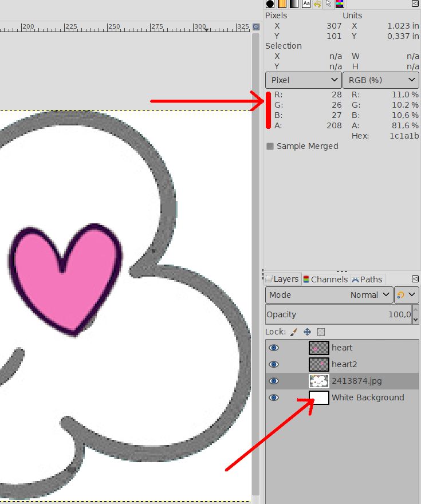Expand the layer mode group dropdown arrow
Image resolution: width=421 pixels, height=504 pixels.
(412, 294)
